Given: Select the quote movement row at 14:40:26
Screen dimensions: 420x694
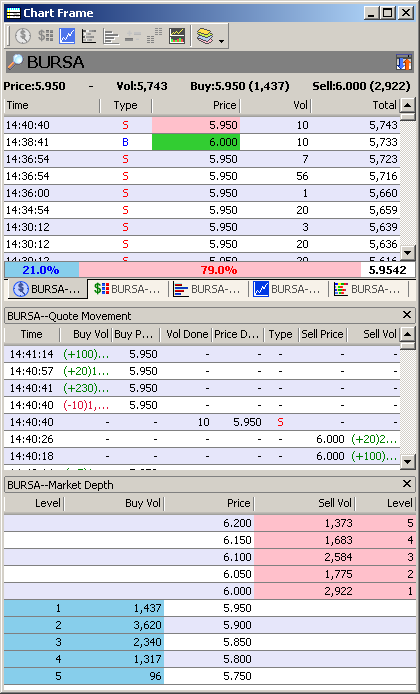Looking at the screenshot, I should (x=202, y=439).
